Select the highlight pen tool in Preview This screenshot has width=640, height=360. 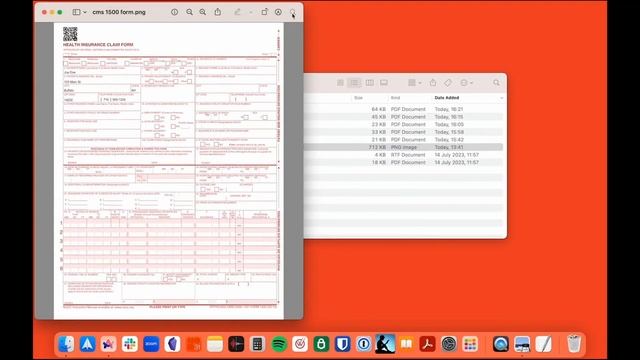pyautogui.click(x=237, y=12)
